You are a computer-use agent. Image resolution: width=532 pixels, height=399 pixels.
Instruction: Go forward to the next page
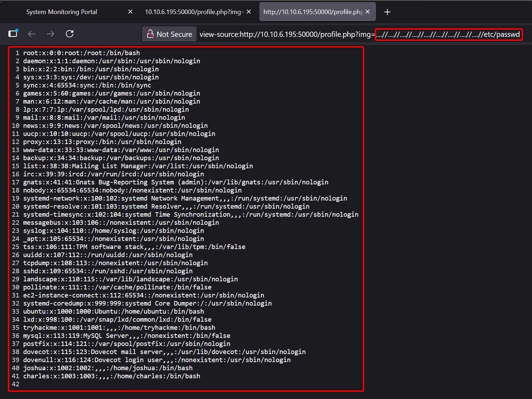click(51, 34)
